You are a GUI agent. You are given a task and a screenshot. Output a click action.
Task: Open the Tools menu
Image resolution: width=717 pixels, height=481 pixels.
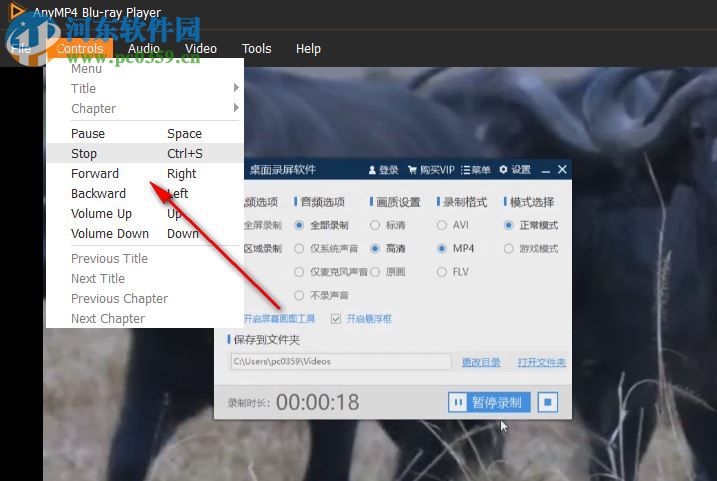click(x=257, y=48)
